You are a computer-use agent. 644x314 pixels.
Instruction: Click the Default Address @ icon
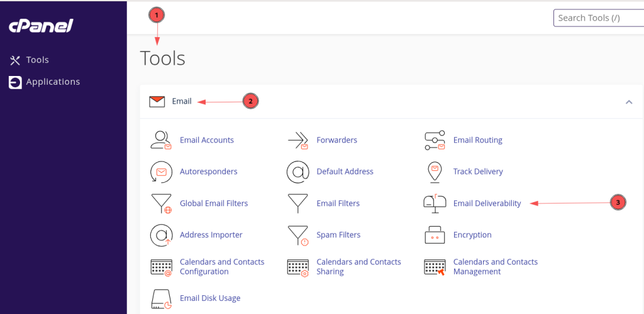coord(297,171)
